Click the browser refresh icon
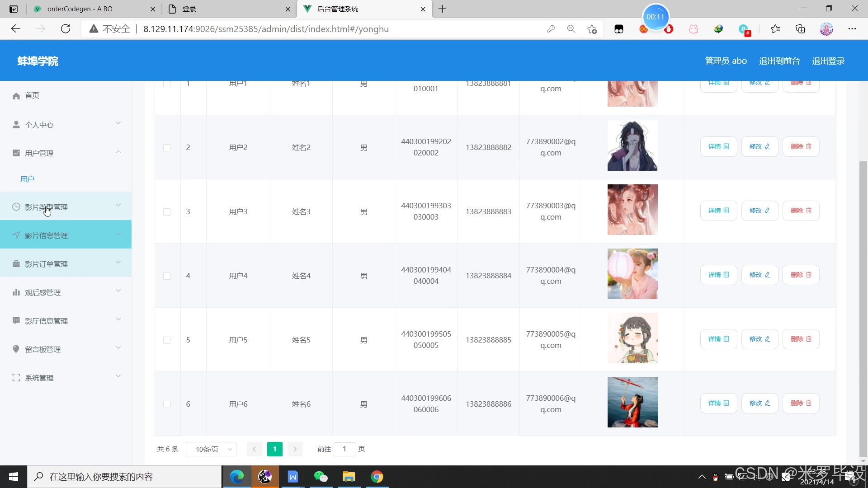This screenshot has width=868, height=488. click(x=66, y=29)
